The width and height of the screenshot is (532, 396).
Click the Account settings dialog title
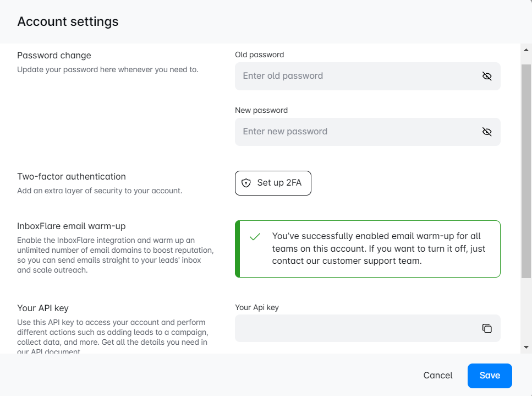68,21
